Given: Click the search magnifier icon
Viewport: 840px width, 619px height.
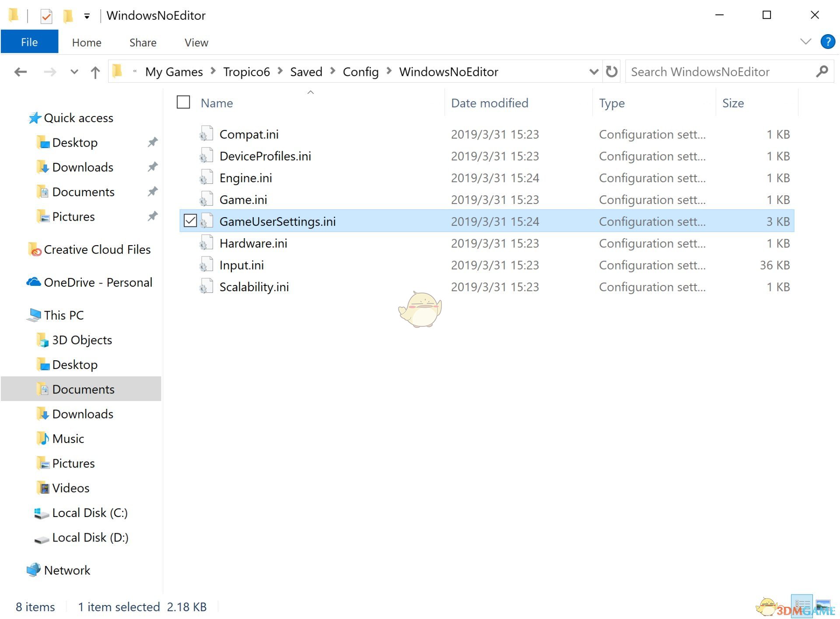Looking at the screenshot, I should click(x=822, y=71).
